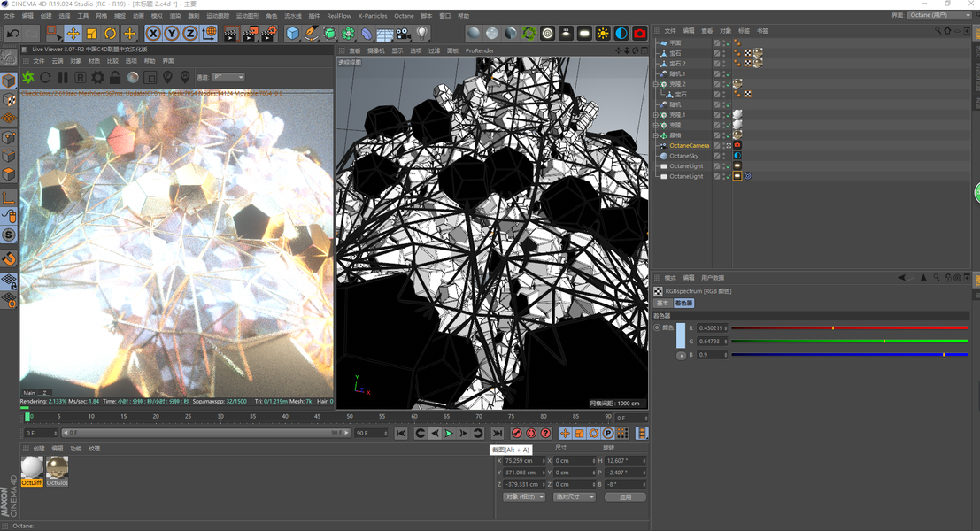This screenshot has width=980, height=531.
Task: Toggle Z axis lock button
Action: coord(190,33)
